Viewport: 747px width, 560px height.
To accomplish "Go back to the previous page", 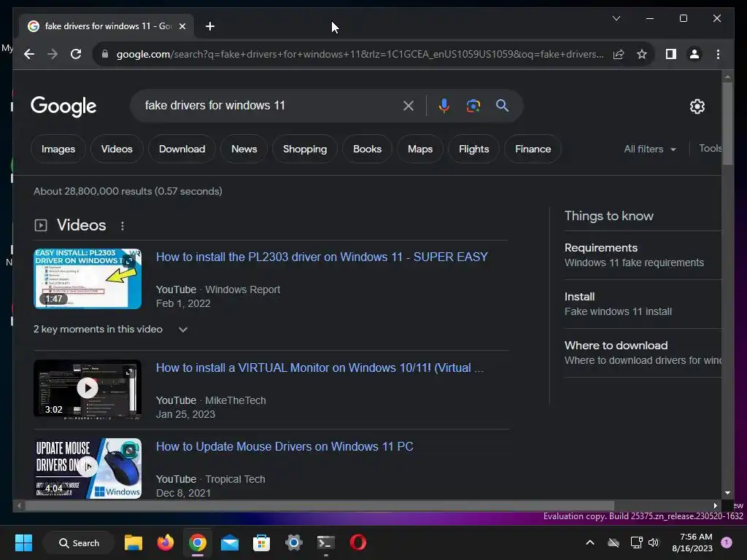I will [29, 54].
